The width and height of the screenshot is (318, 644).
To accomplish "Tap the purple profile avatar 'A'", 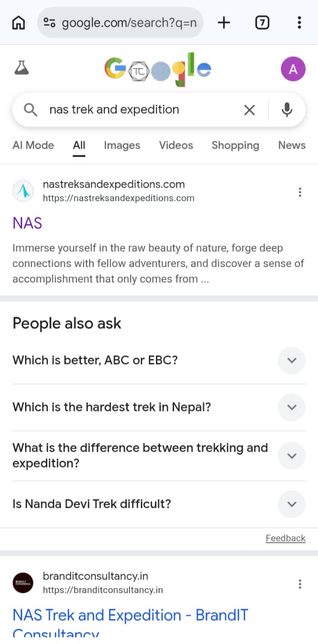I will 293,69.
